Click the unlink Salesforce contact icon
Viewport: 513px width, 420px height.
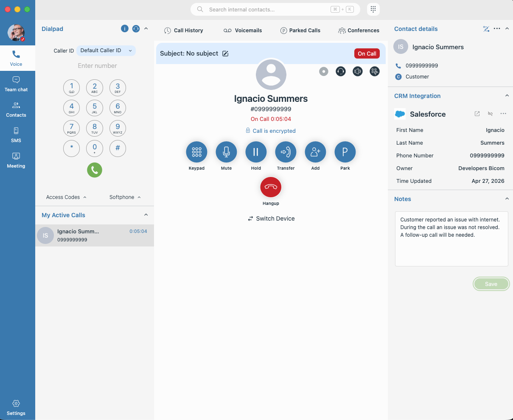[490, 114]
